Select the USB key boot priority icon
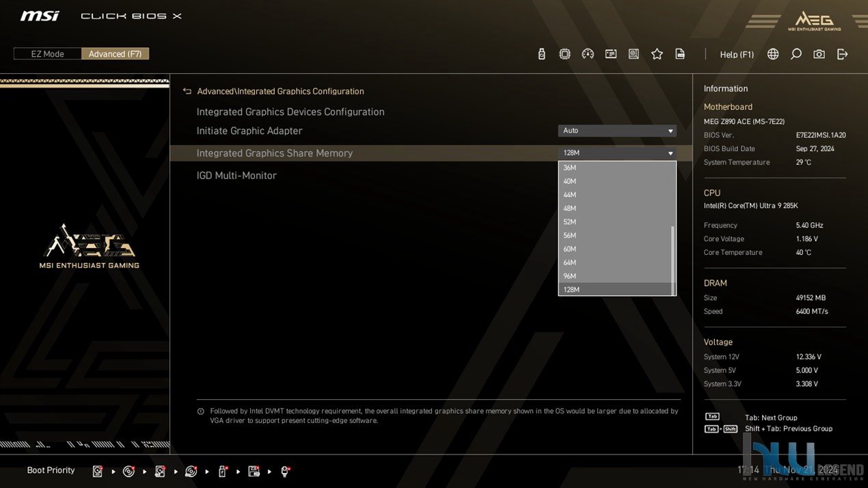The width and height of the screenshot is (868, 488). [222, 471]
